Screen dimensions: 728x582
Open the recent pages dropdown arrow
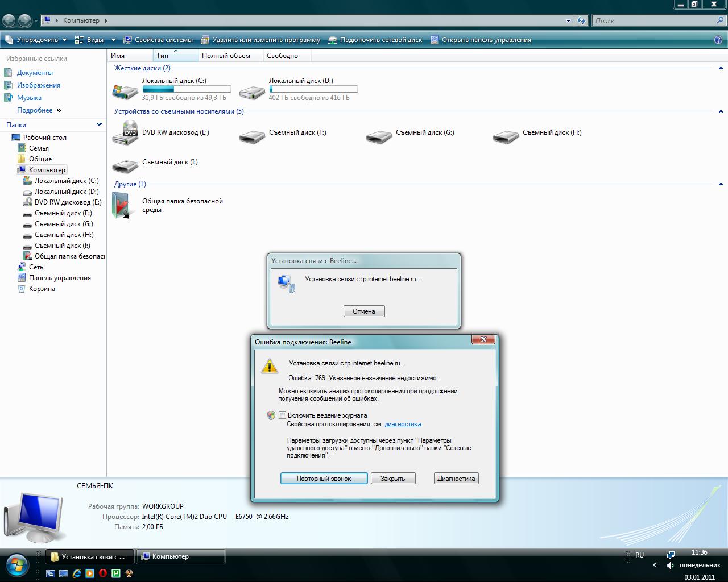pyautogui.click(x=36, y=21)
